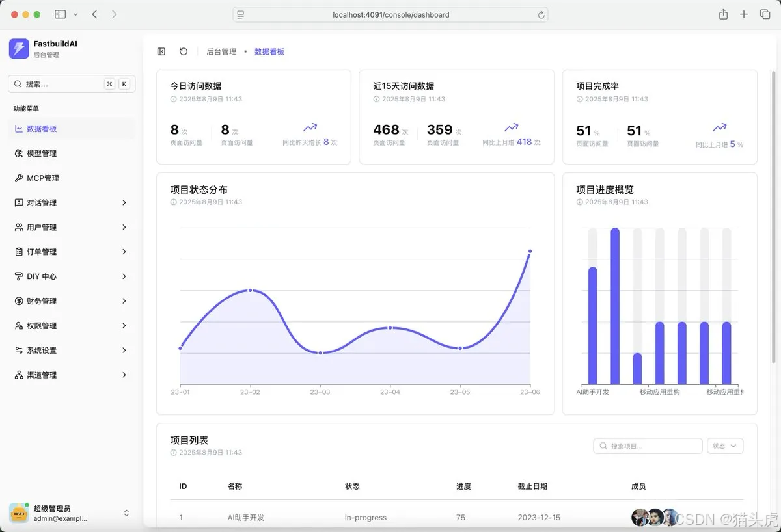
Task: Expand the admin account chevron at bottom left
Action: click(x=126, y=512)
